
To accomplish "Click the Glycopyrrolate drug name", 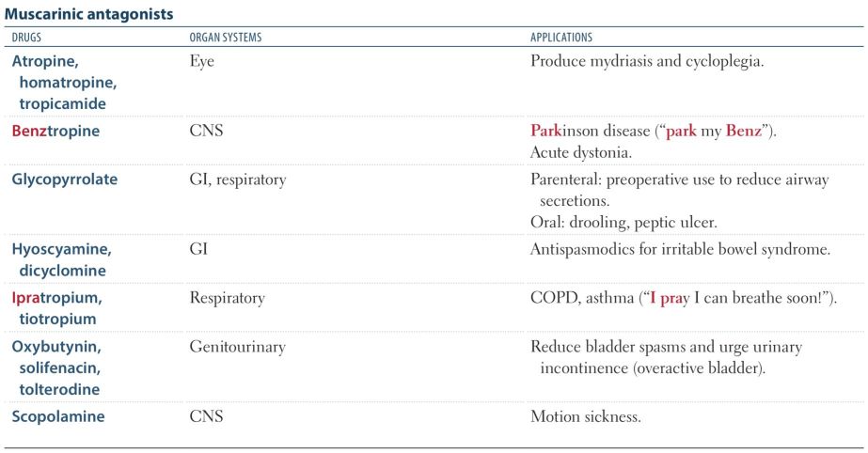I will click(x=65, y=180).
